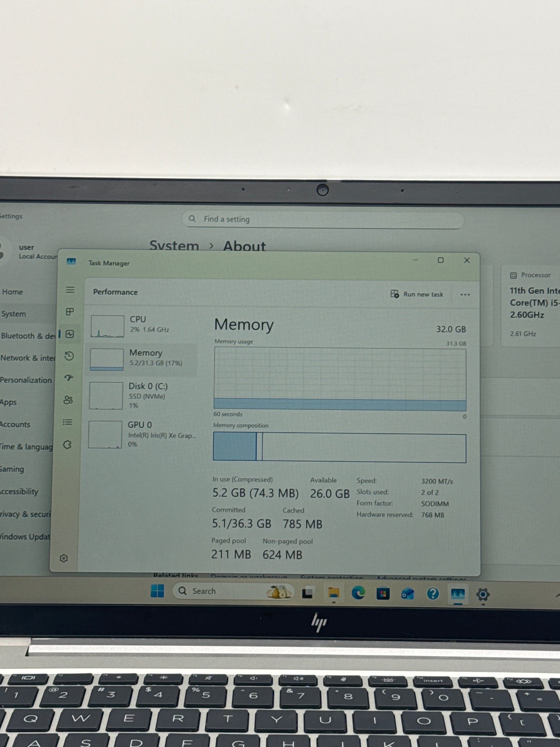Open the Processes page icon
This screenshot has width=560, height=747.
click(70, 312)
